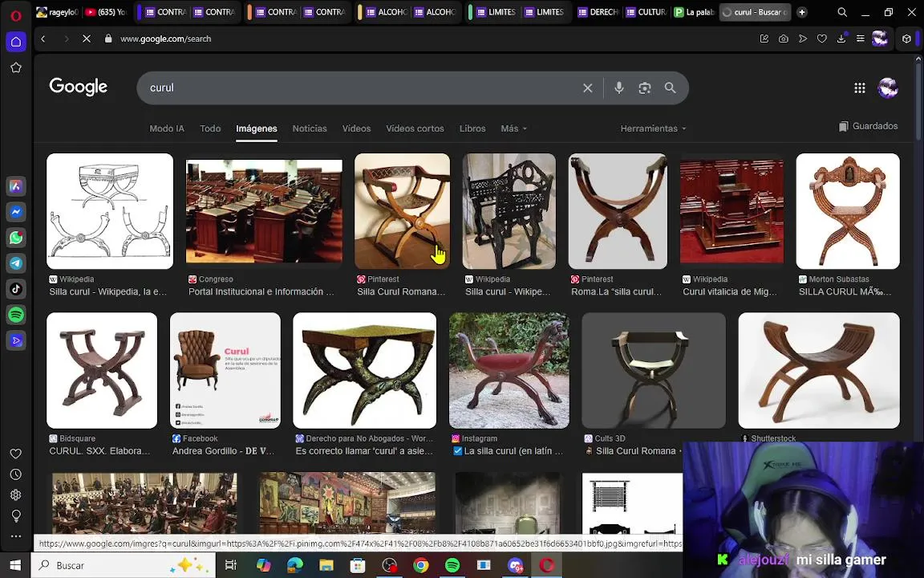
Task: Open Andrea Gordillo Facebook Curul thumbnail
Action: [225, 370]
